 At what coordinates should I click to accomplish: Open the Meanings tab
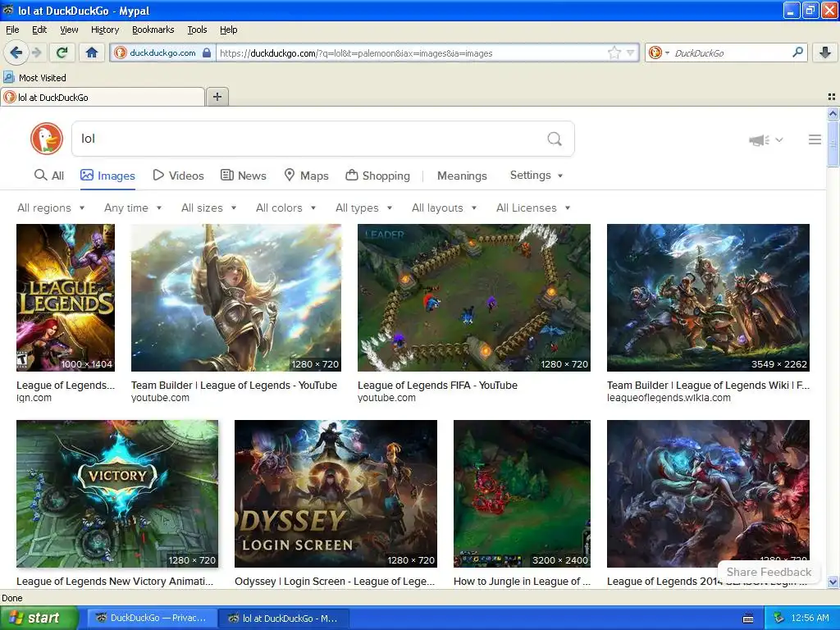tap(462, 176)
